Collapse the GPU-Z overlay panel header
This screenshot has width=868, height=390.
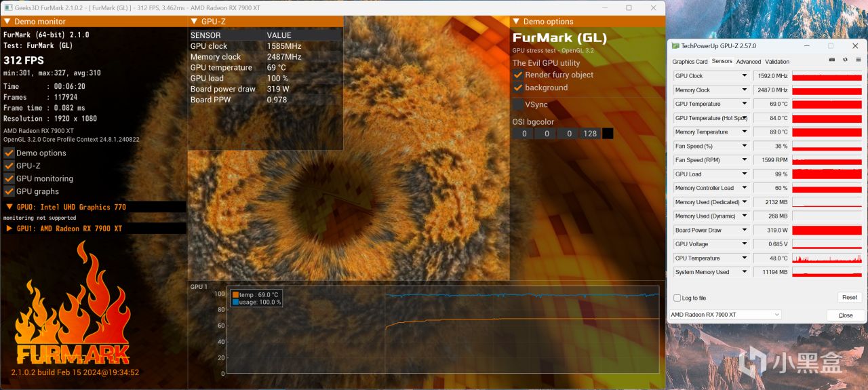[195, 22]
